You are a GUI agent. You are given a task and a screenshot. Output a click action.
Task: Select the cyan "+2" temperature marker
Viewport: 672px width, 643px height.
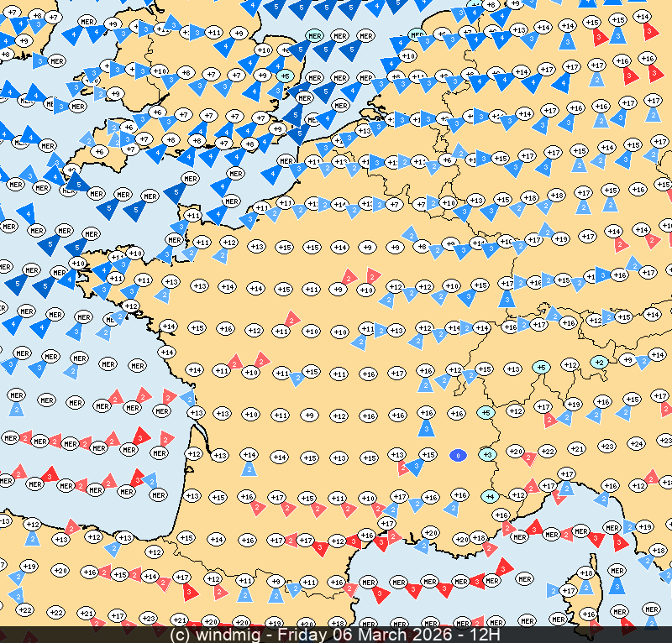599,363
